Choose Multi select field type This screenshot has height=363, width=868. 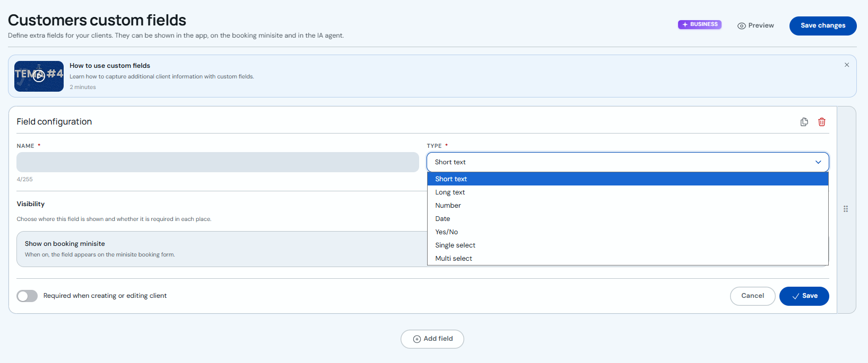pos(628,259)
